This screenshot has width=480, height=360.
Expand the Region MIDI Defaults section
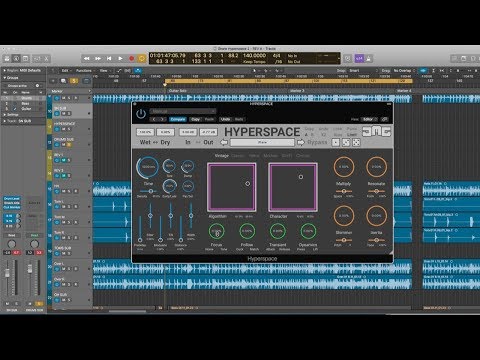(4, 71)
